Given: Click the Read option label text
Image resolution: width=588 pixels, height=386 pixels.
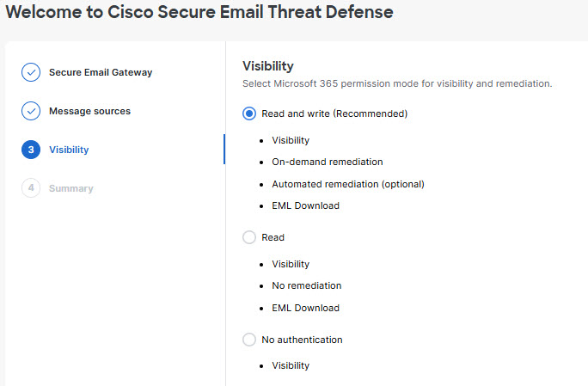Looking at the screenshot, I should (x=273, y=237).
